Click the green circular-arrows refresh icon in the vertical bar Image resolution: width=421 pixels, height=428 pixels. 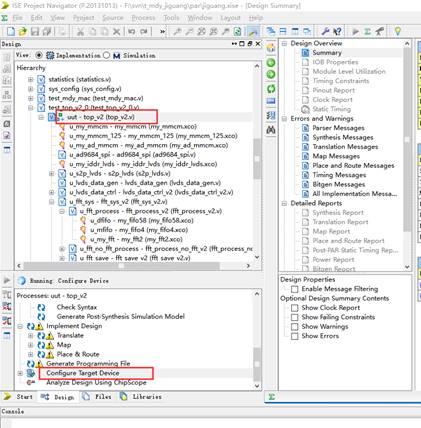point(271,89)
